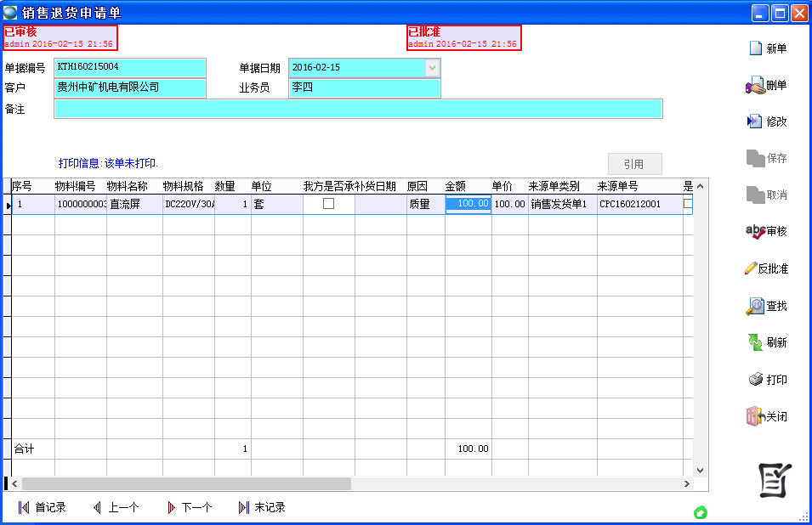Go to 上一个 (previous record)
812x525 pixels.
coord(98,508)
